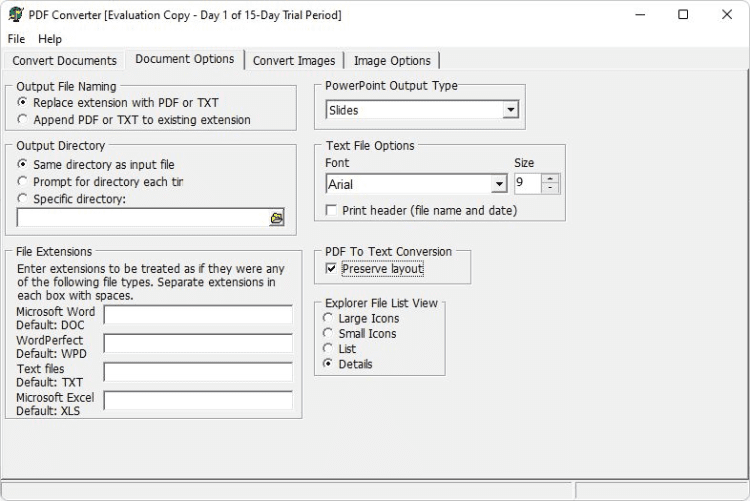Switch to the Image Options tab
Viewport: 750px width, 501px height.
392,61
